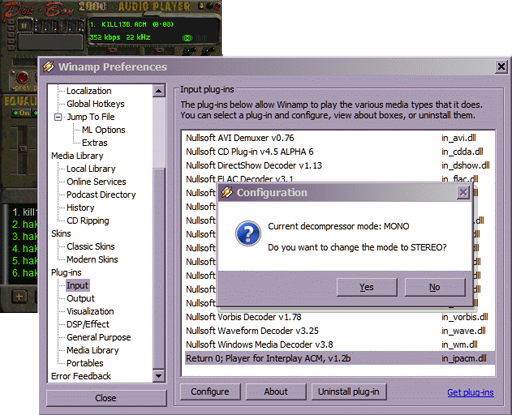
Task: Select Input under Plug-ins
Action: coord(77,286)
